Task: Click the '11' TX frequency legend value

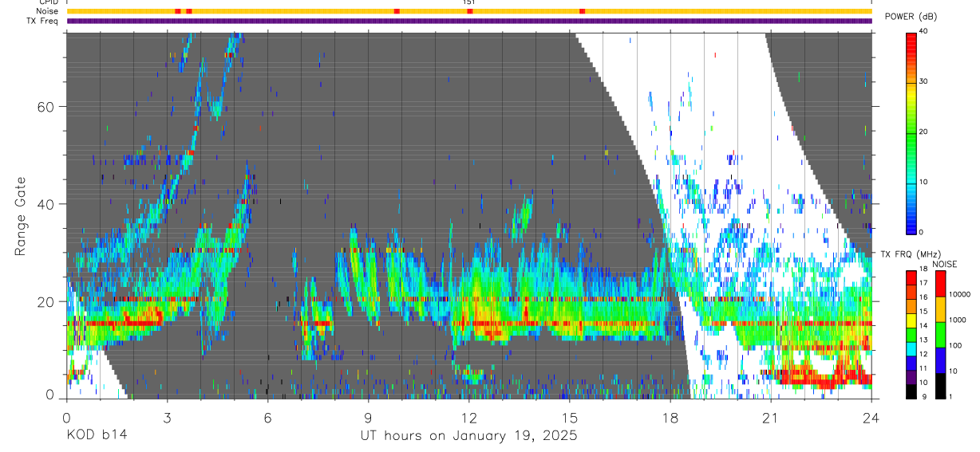Action: pos(925,368)
